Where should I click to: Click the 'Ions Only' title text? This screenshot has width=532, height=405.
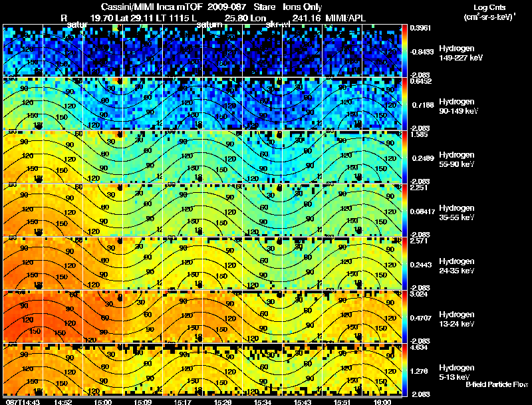[303, 7]
